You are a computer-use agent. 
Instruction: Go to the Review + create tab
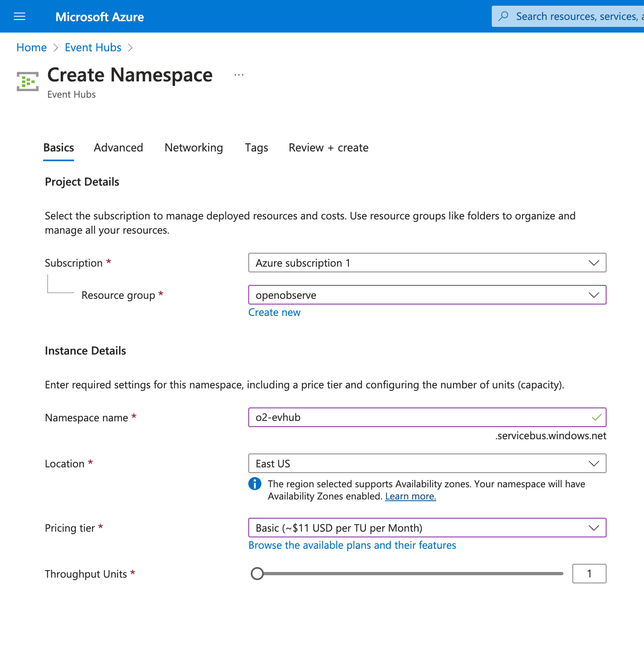coord(329,147)
